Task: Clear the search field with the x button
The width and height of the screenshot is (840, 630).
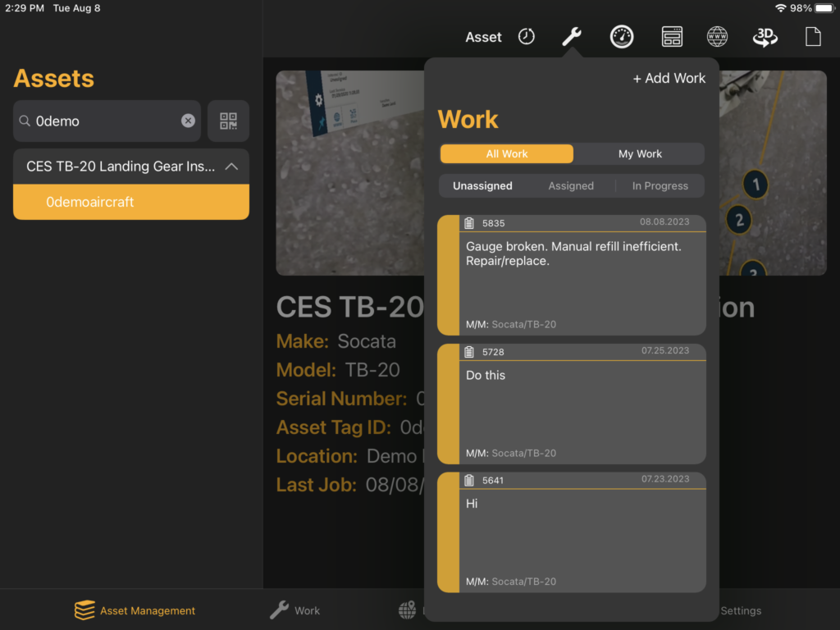Action: click(x=188, y=121)
